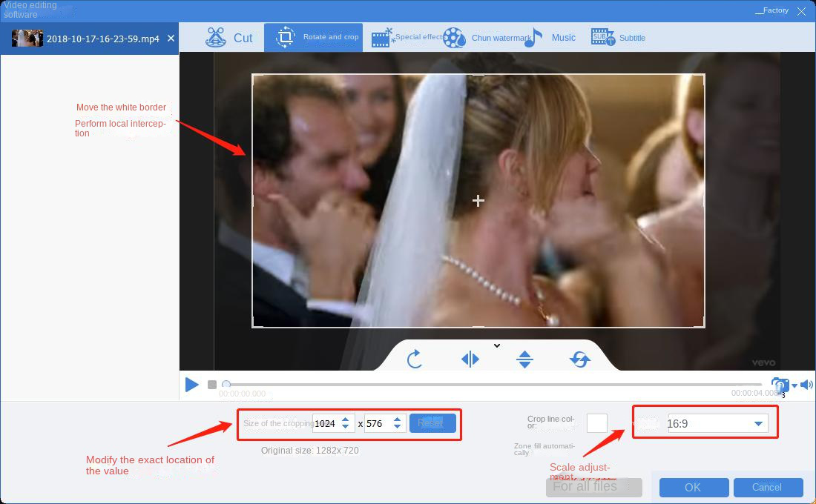The width and height of the screenshot is (816, 504).
Task: Click the OK button
Action: 693,487
